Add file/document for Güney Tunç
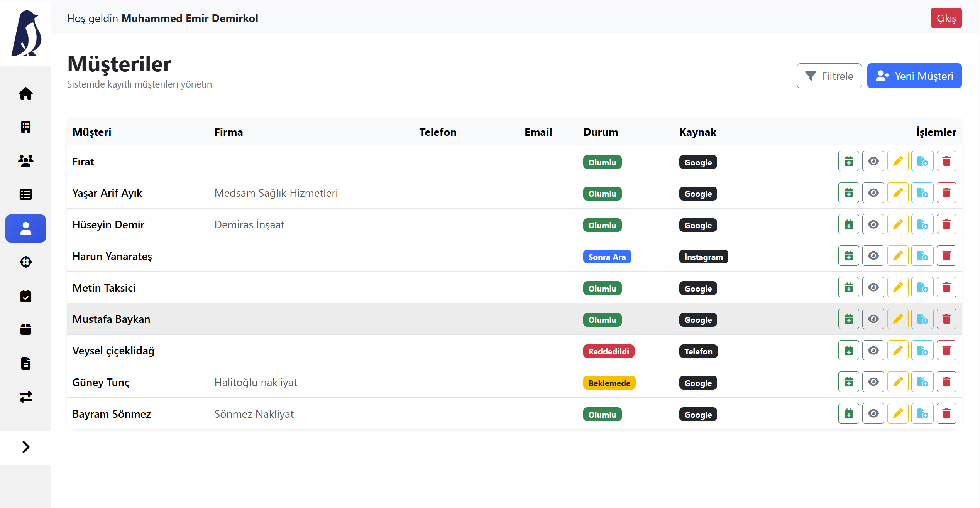Image resolution: width=980 pixels, height=508 pixels. (922, 382)
